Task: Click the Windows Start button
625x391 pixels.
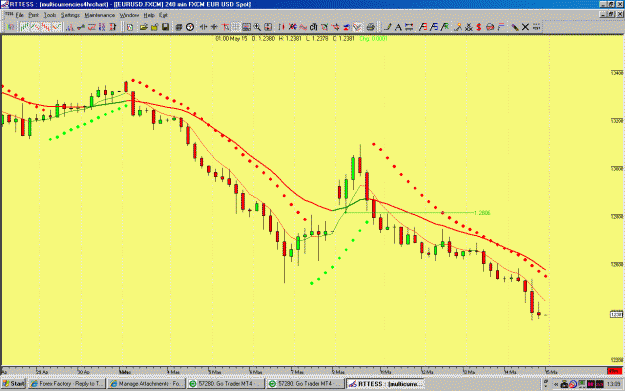Action: pos(13,384)
